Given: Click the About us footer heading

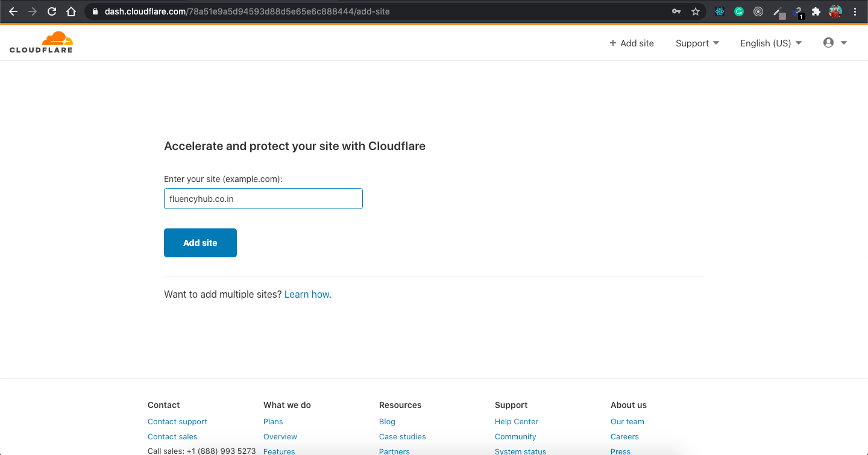Looking at the screenshot, I should (x=629, y=405).
